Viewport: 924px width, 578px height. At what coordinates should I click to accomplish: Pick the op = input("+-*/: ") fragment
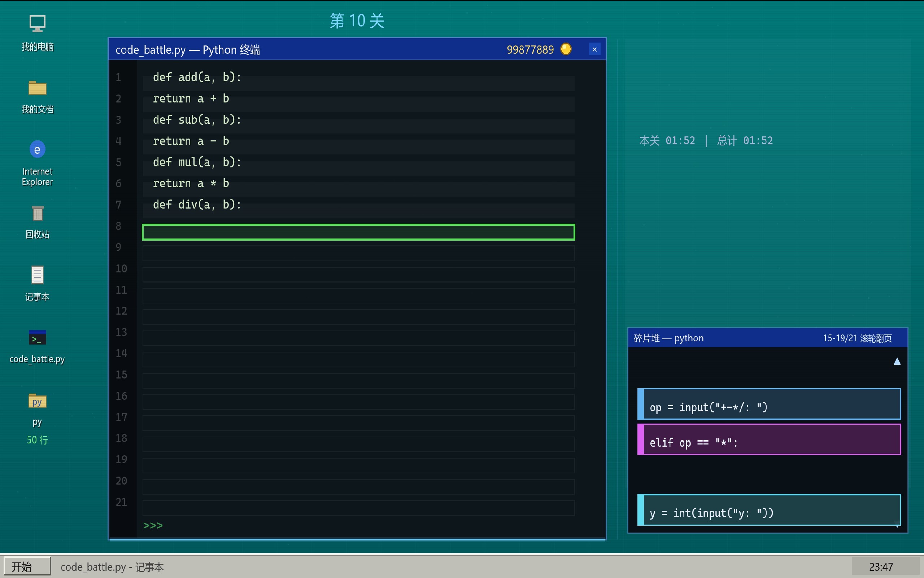click(769, 404)
